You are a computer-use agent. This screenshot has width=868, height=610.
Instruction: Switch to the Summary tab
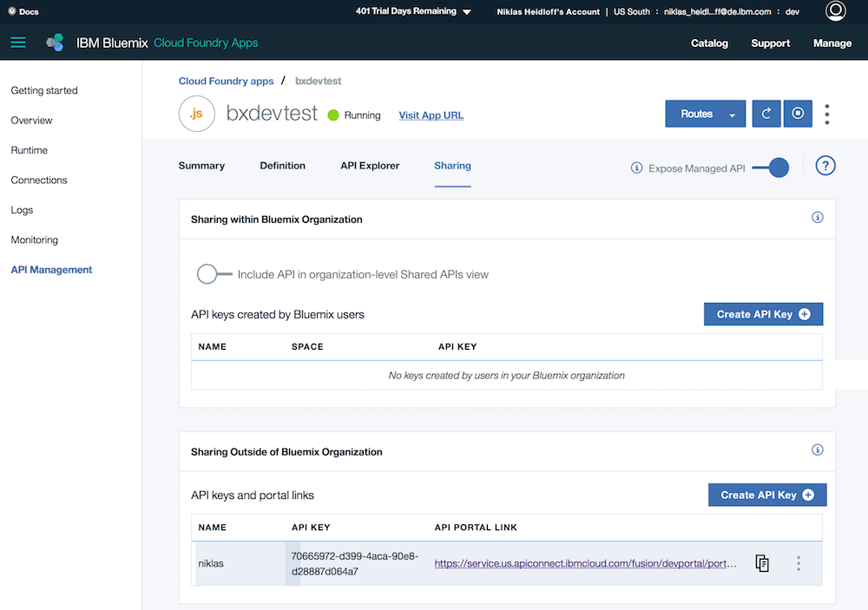tap(201, 166)
